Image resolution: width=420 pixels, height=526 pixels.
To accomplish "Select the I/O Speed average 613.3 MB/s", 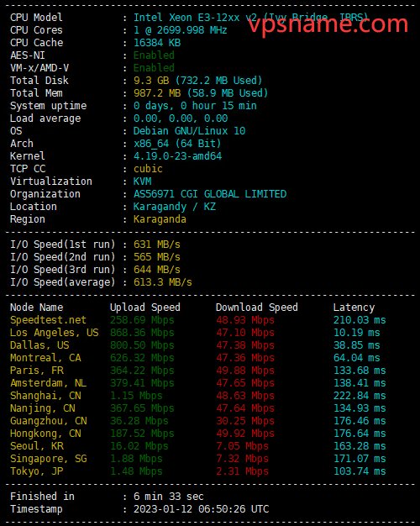I will click(163, 282).
